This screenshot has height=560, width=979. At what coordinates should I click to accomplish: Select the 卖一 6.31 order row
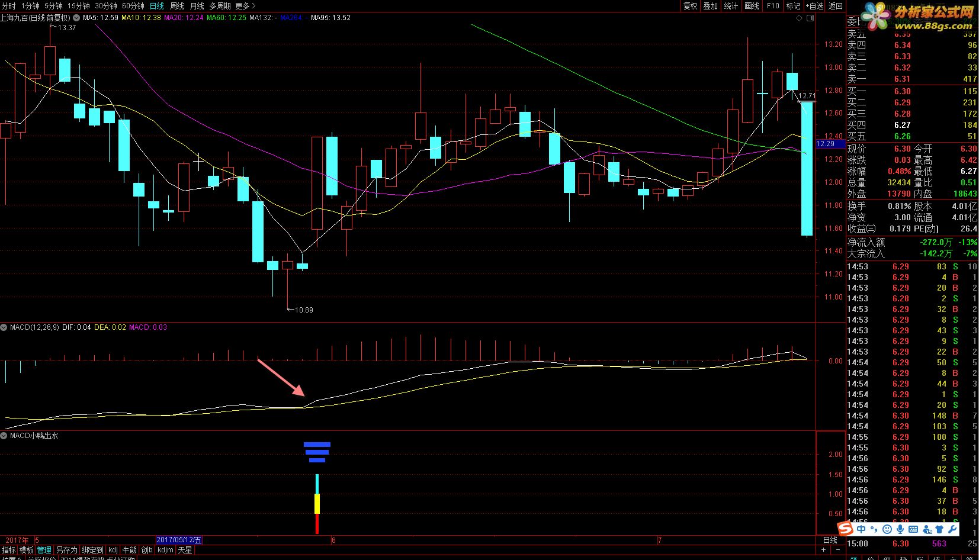coord(912,79)
